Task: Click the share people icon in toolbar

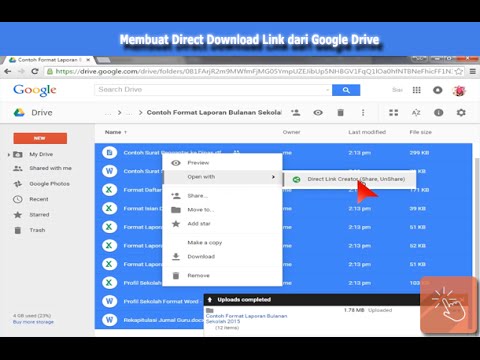Action: coord(295,112)
